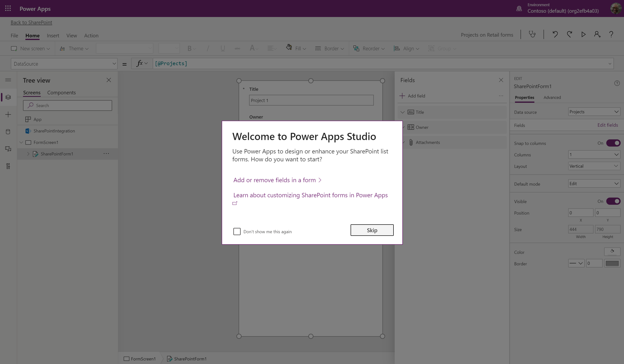This screenshot has height=364, width=624.
Task: Open the Layout dropdown showing Vertical
Action: (x=594, y=166)
